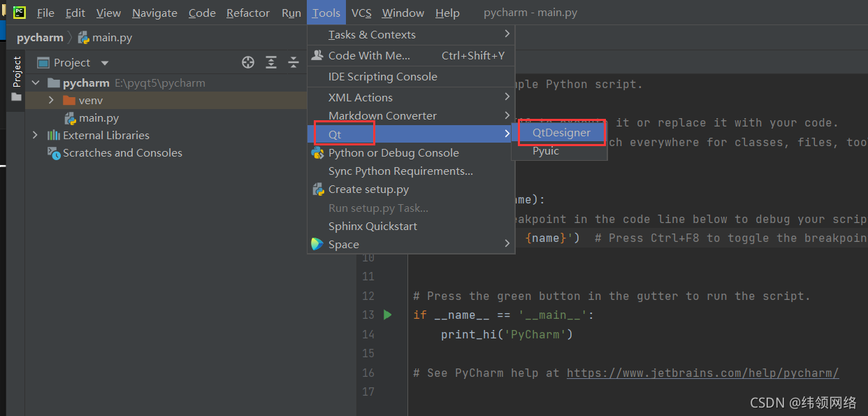Close the open Tools menu
868x416 pixels.
click(326, 13)
